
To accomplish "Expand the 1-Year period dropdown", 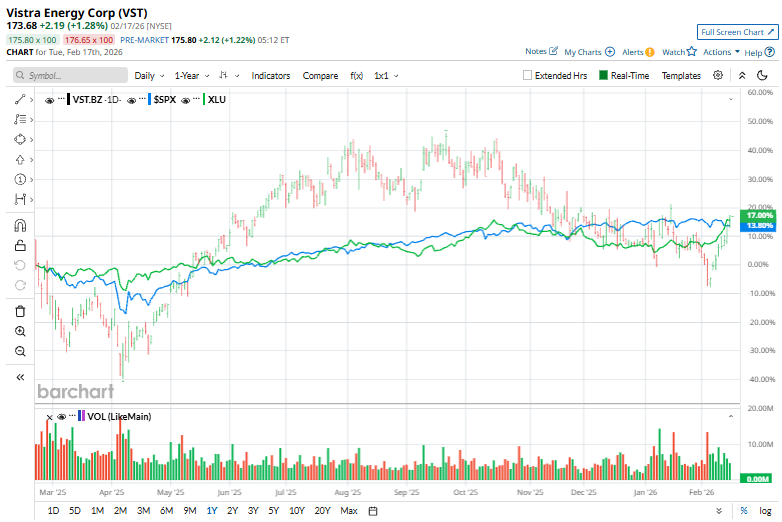I will click(191, 75).
